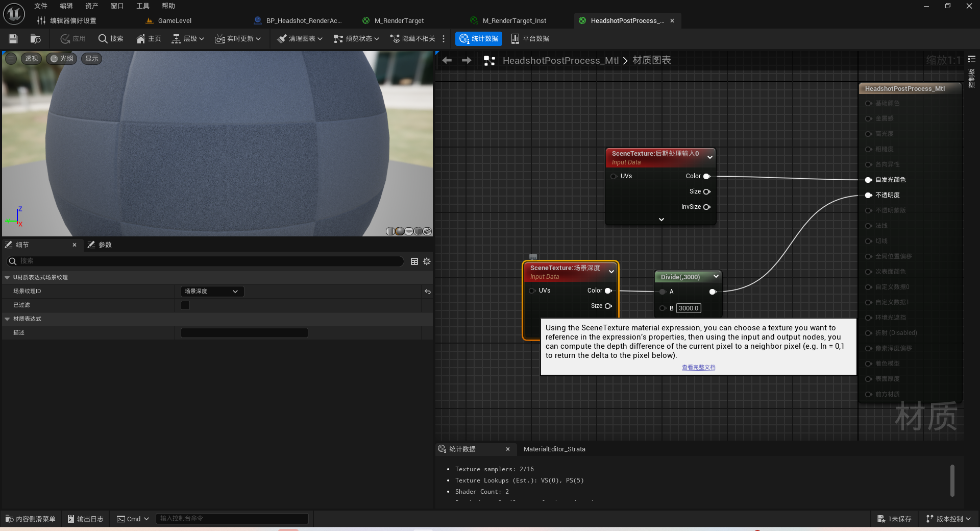Open the 实时更新 live update dropdown
This screenshot has width=980, height=531.
coord(237,39)
